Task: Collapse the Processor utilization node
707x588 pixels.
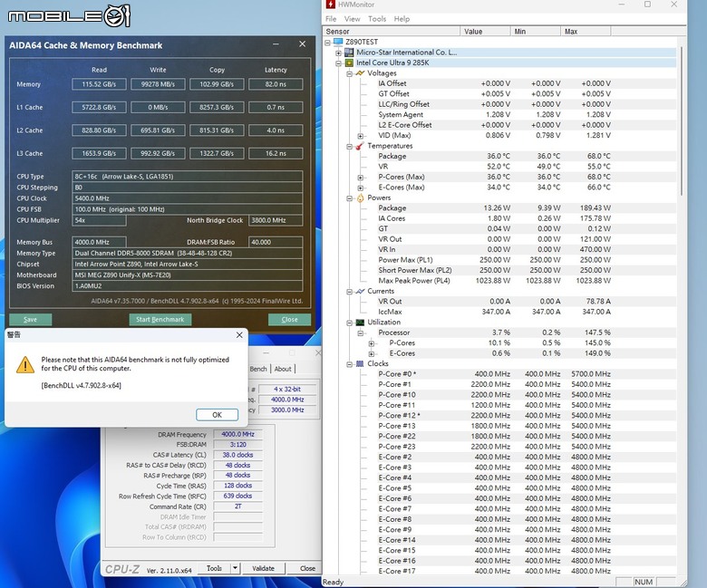Action: [x=360, y=333]
